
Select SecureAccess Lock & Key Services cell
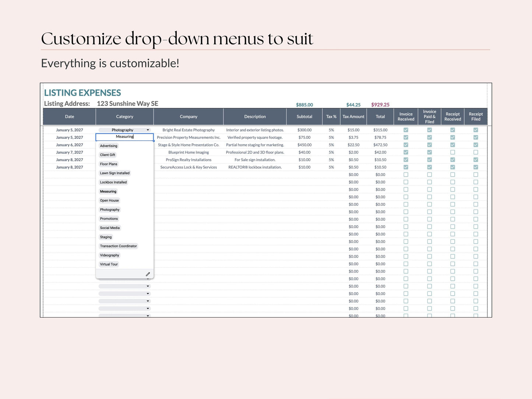point(189,167)
